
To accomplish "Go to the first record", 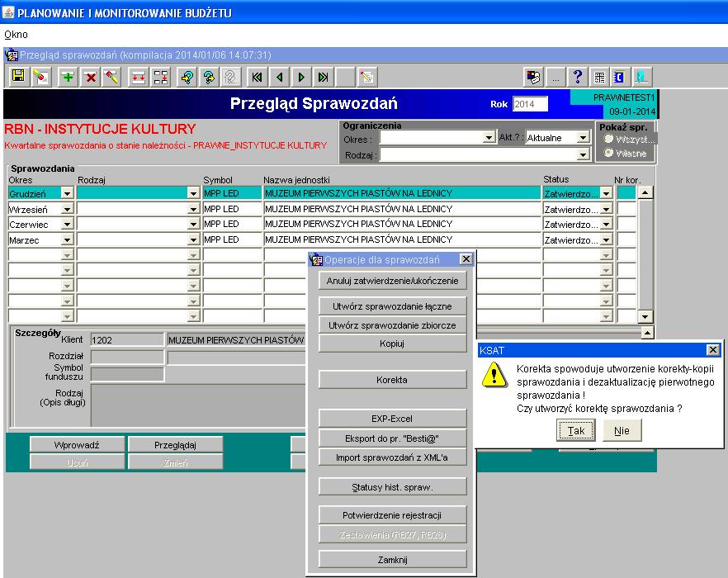I will [257, 76].
